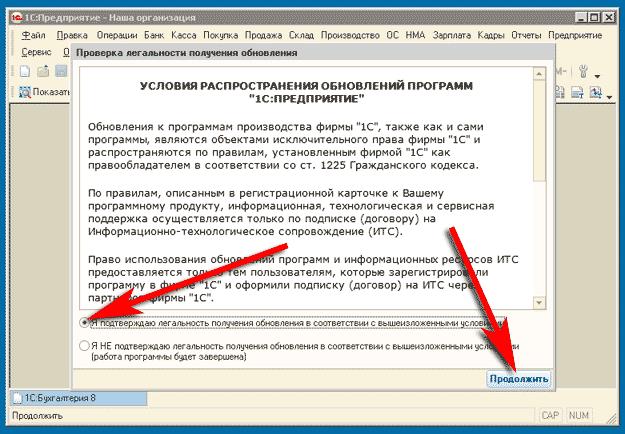Open the Отчеты menu
The width and height of the screenshot is (625, 434).
coord(527,35)
